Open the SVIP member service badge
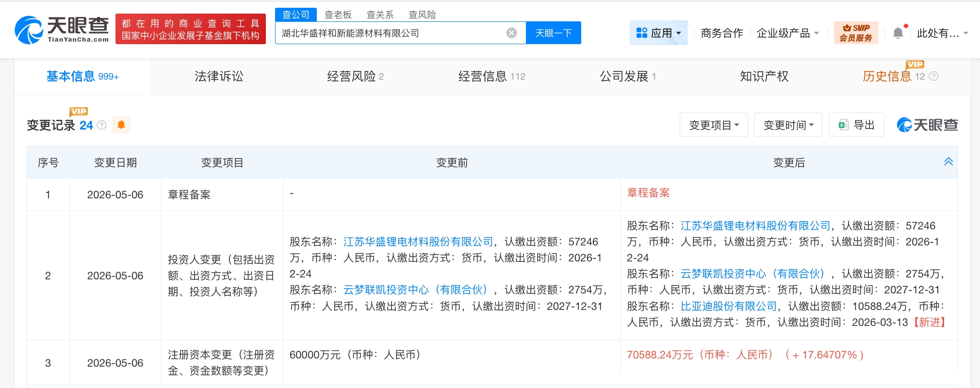 click(x=856, y=33)
